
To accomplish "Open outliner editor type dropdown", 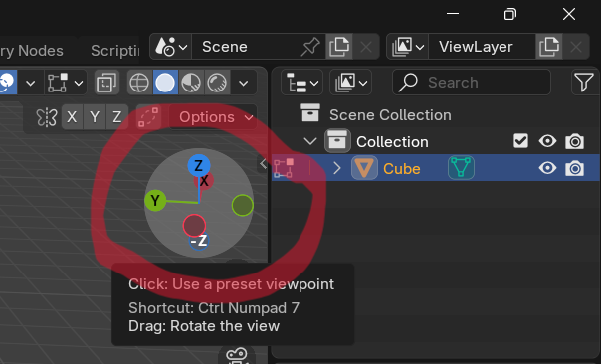I will (x=302, y=83).
